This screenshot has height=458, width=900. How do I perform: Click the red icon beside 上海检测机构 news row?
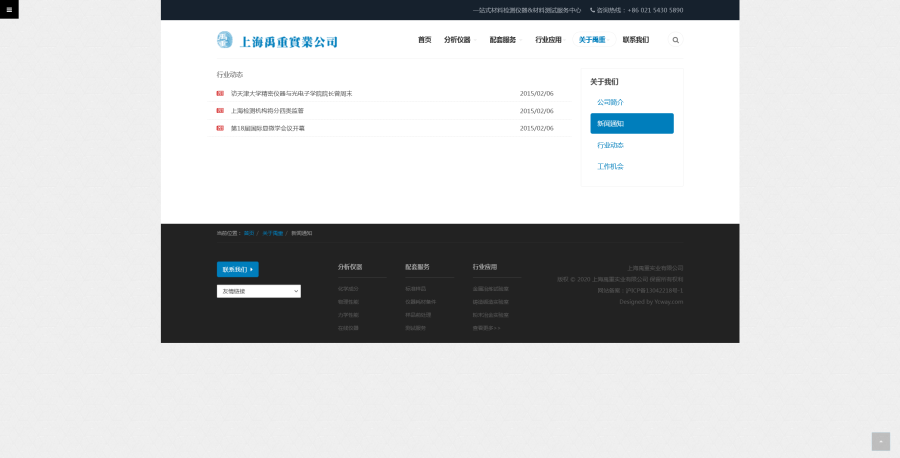coord(220,111)
